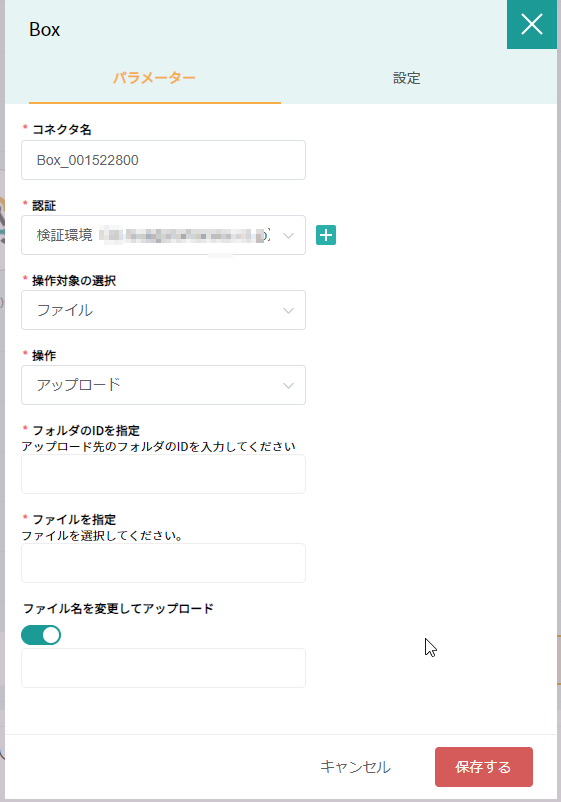Add new authentication with the plus icon
The height and width of the screenshot is (802, 561).
click(x=326, y=235)
